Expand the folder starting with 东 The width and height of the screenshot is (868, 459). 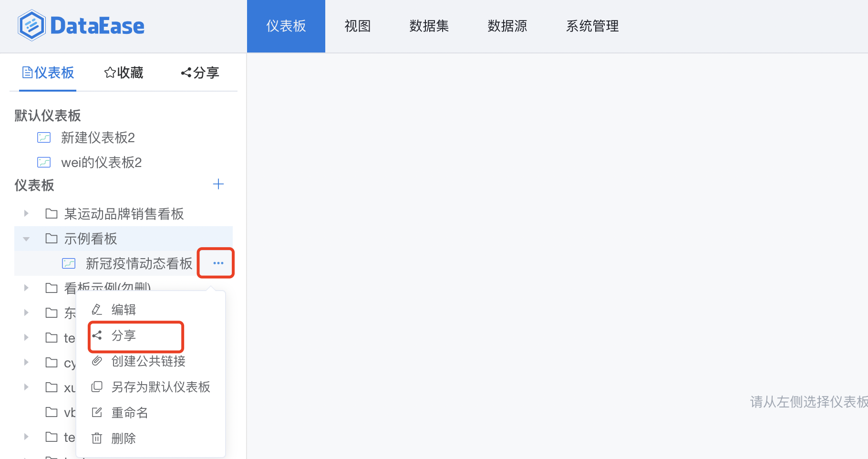pos(26,313)
